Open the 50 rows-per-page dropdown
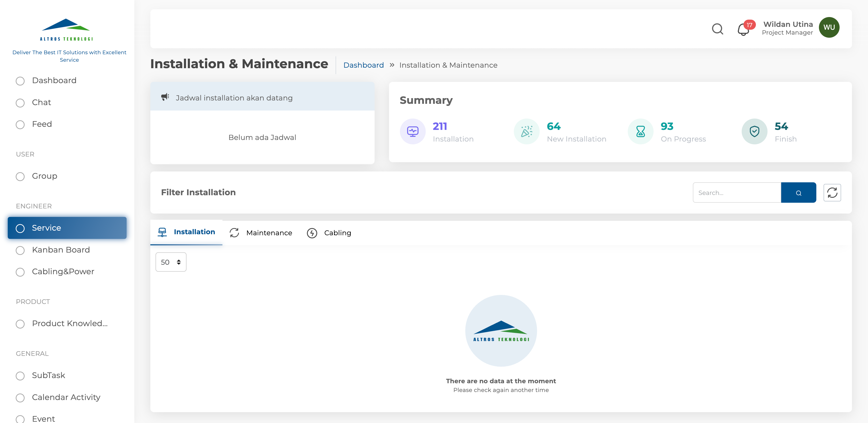This screenshot has width=868, height=423. (171, 262)
